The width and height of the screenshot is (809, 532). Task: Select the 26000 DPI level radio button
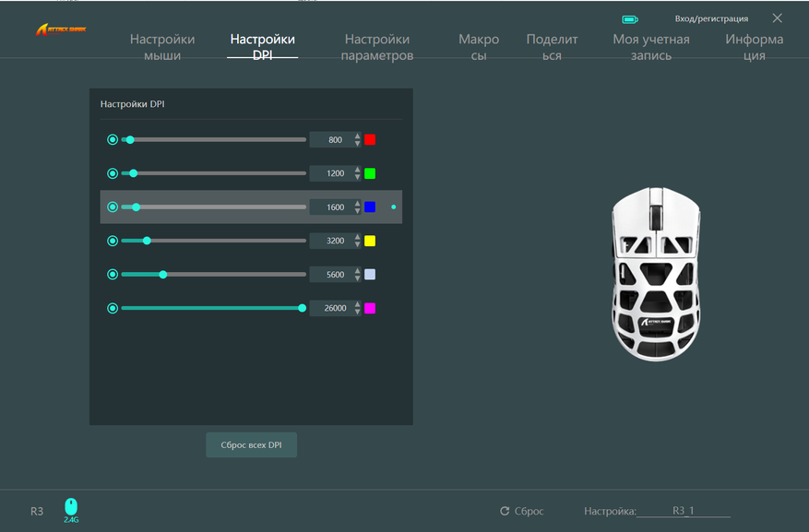[113, 308]
